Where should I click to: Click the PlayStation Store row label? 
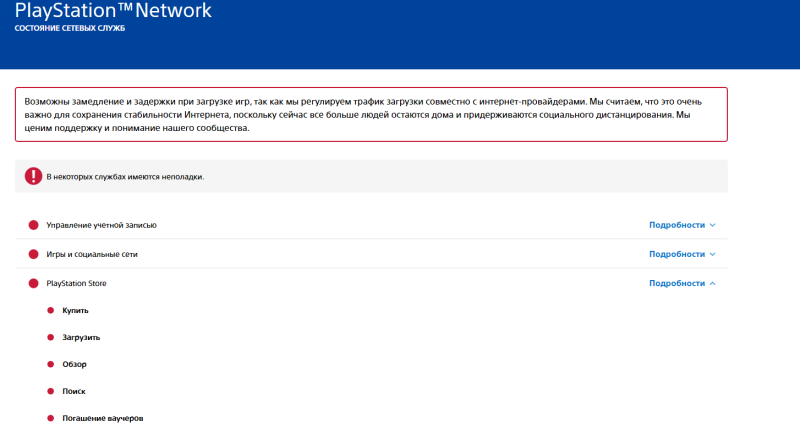point(77,283)
